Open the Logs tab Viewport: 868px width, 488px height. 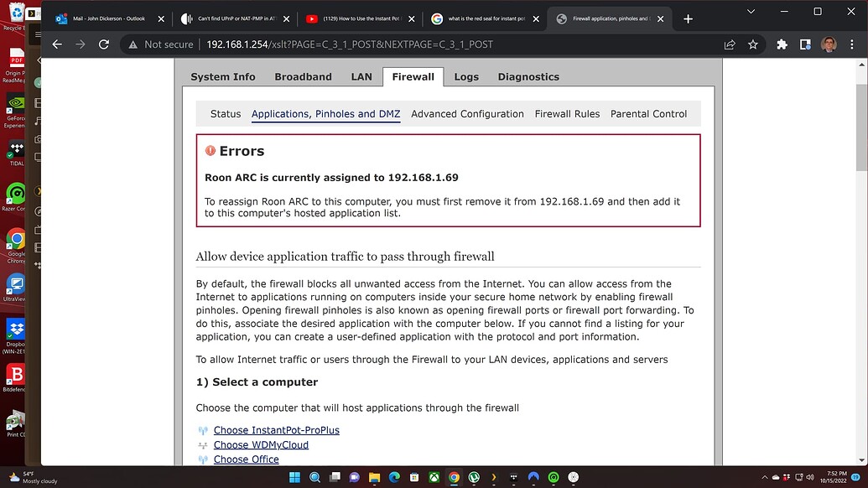466,77
